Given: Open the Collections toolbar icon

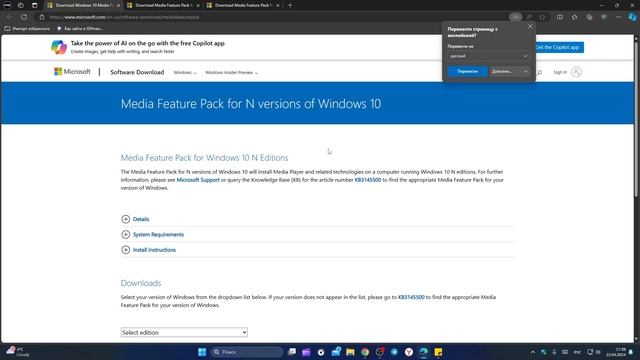Looking at the screenshot, I should click(x=589, y=17).
